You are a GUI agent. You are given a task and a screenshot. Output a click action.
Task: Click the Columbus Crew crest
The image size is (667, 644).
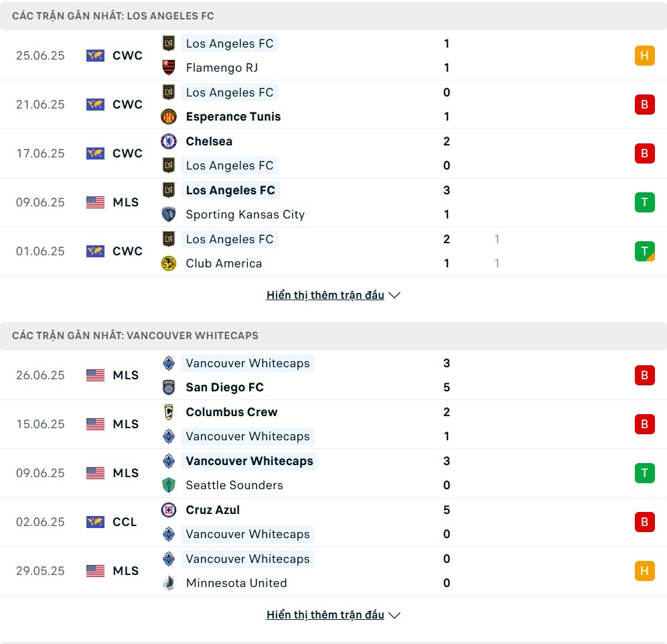click(x=169, y=412)
